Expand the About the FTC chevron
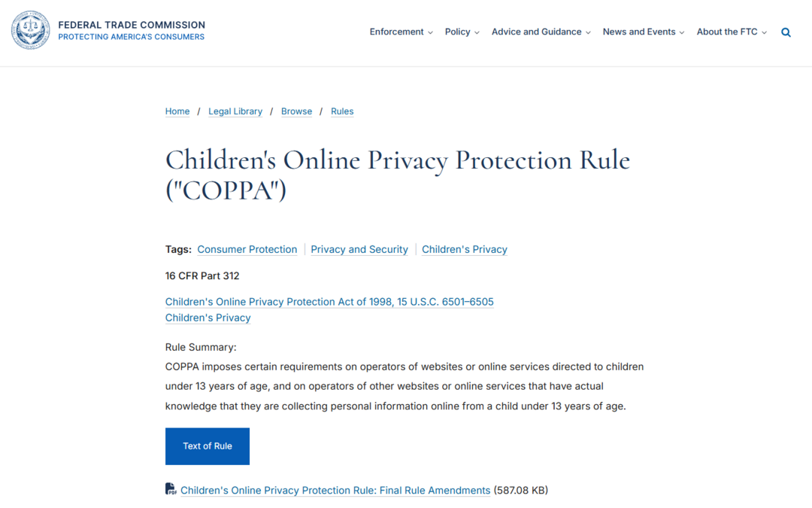Image resolution: width=812 pixels, height=508 pixels. 764,32
